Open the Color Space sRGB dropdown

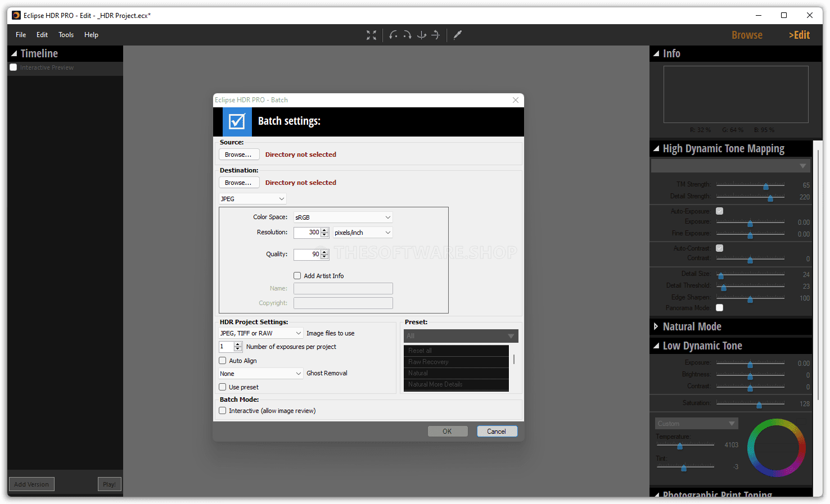tap(343, 217)
